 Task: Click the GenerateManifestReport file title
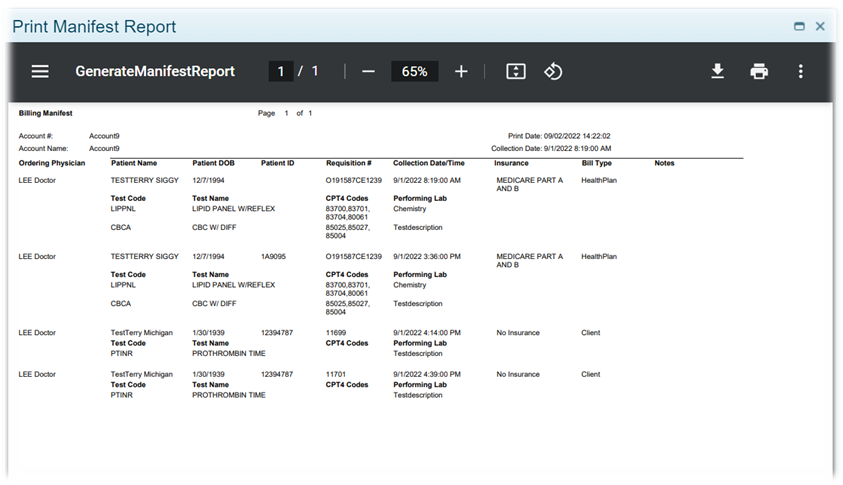pyautogui.click(x=155, y=72)
